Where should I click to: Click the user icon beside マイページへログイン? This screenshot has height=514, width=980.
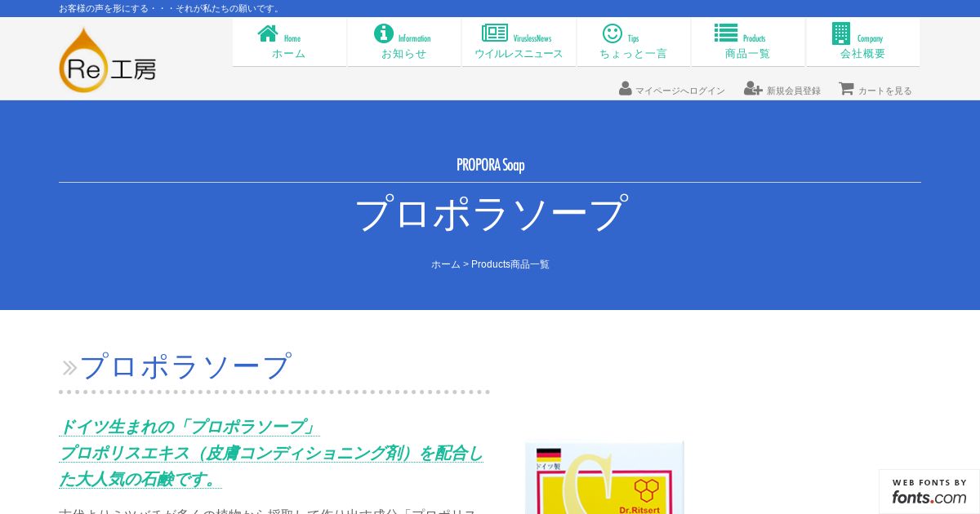pos(626,88)
